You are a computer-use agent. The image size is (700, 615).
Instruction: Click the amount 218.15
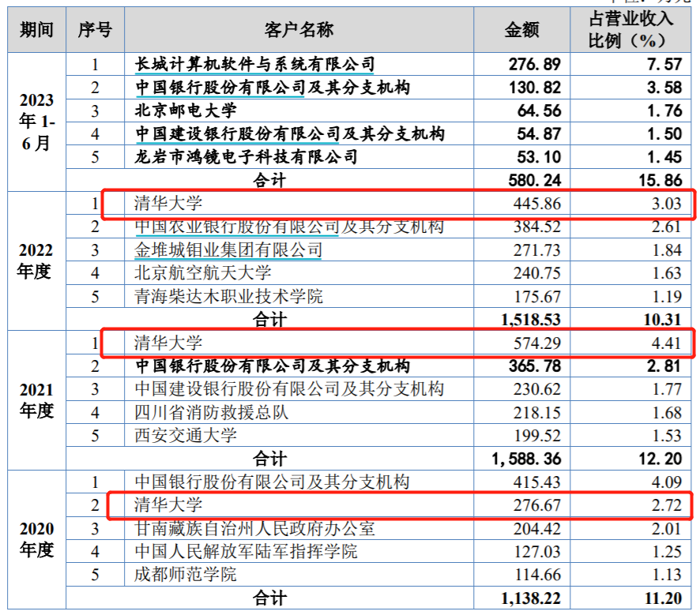[x=536, y=413]
